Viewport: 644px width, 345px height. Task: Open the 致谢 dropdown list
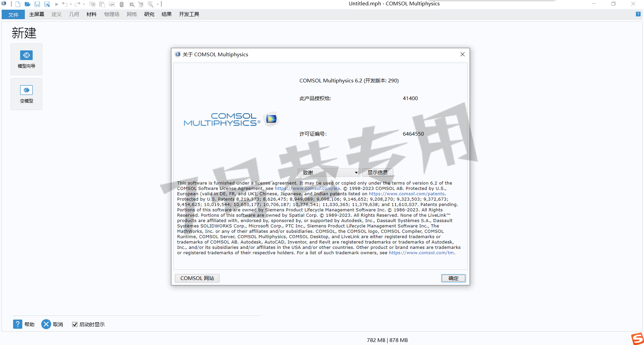(x=329, y=172)
